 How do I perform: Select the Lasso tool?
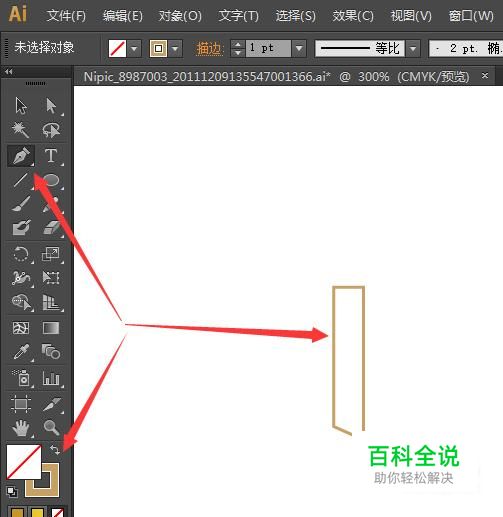point(51,130)
